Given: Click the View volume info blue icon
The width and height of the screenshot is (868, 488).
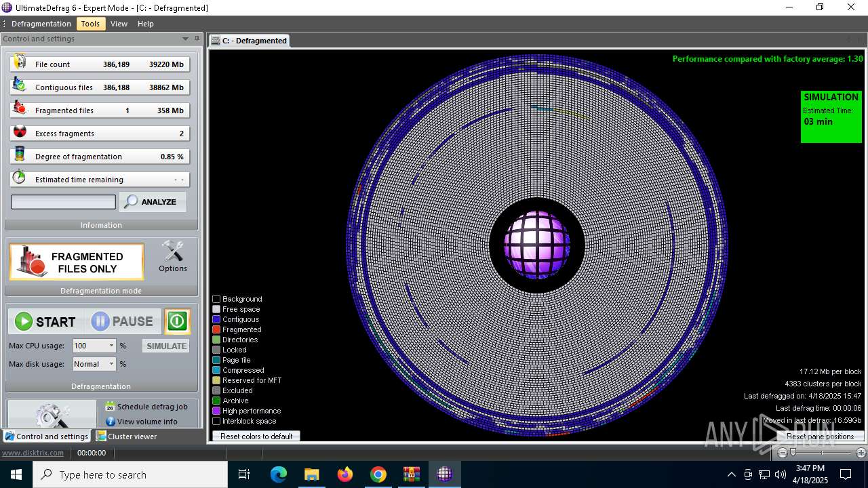Looking at the screenshot, I should [110, 422].
